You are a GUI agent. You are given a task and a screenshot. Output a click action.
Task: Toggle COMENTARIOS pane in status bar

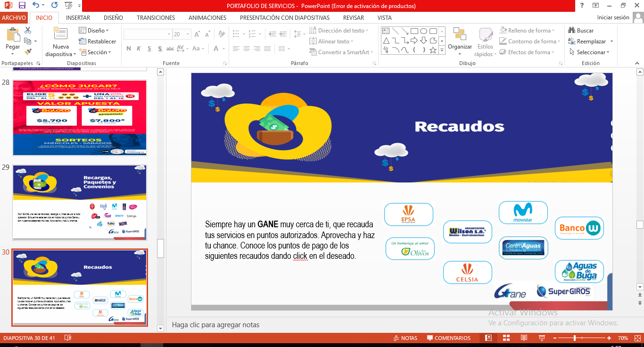pos(448,338)
